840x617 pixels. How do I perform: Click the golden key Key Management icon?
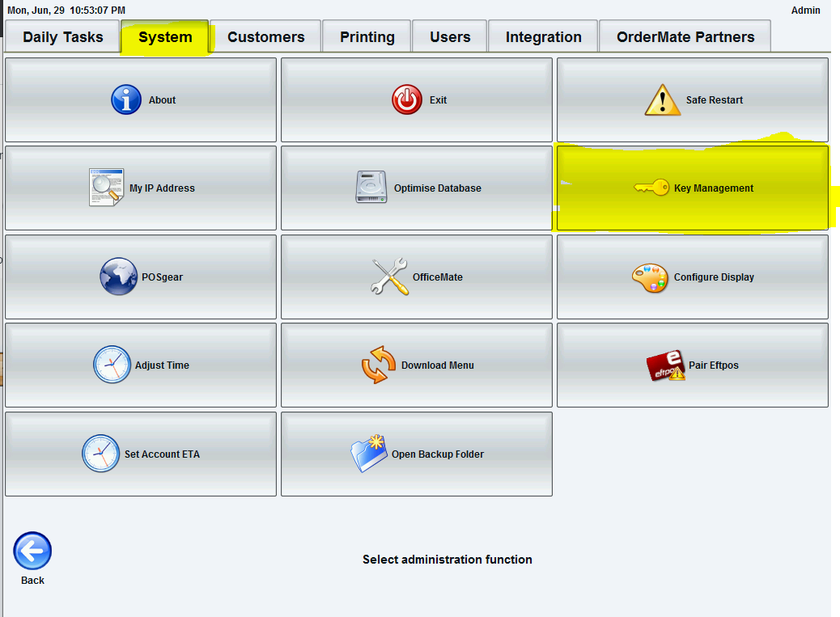point(651,188)
